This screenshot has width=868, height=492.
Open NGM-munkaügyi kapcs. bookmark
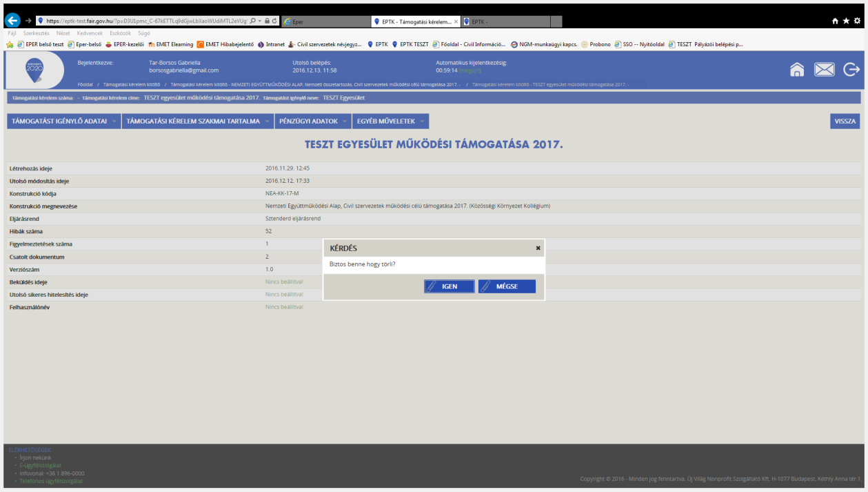click(544, 44)
